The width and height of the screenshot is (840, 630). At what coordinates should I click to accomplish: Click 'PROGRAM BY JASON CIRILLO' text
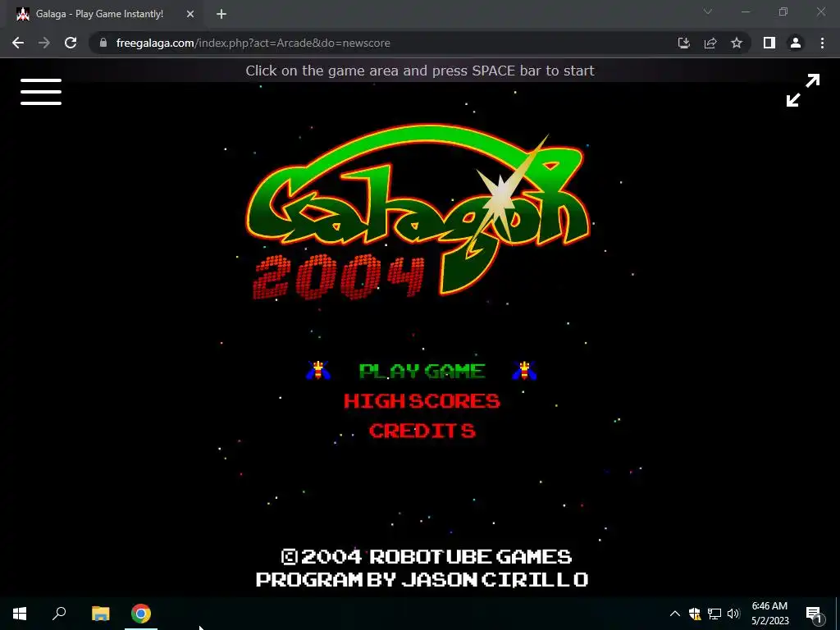422,579
